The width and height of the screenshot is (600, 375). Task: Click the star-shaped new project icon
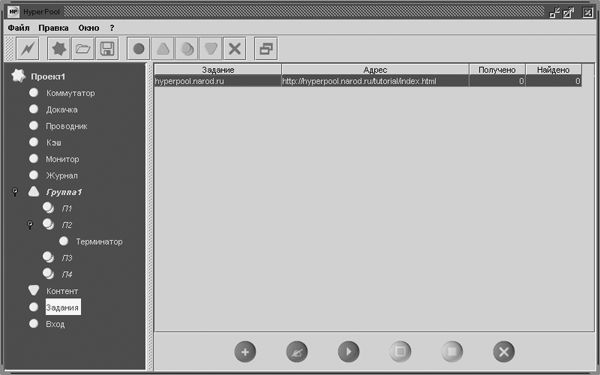coord(59,49)
